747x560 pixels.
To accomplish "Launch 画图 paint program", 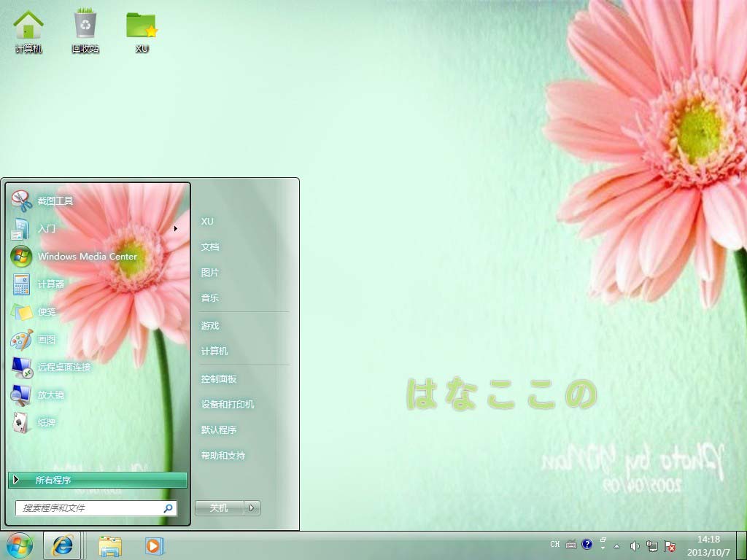I will (22, 339).
